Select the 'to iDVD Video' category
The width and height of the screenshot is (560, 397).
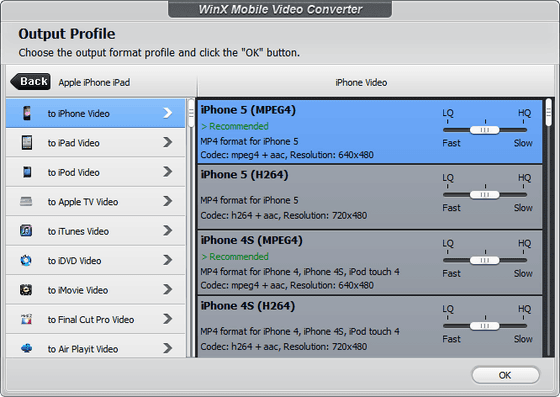95,260
